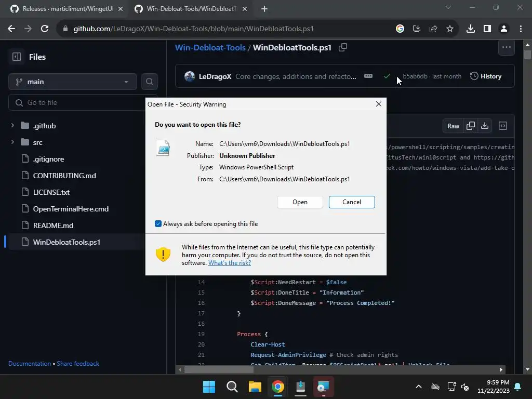Show hidden tray icons chevron
Viewport: 532px width, 399px height.
click(x=419, y=387)
